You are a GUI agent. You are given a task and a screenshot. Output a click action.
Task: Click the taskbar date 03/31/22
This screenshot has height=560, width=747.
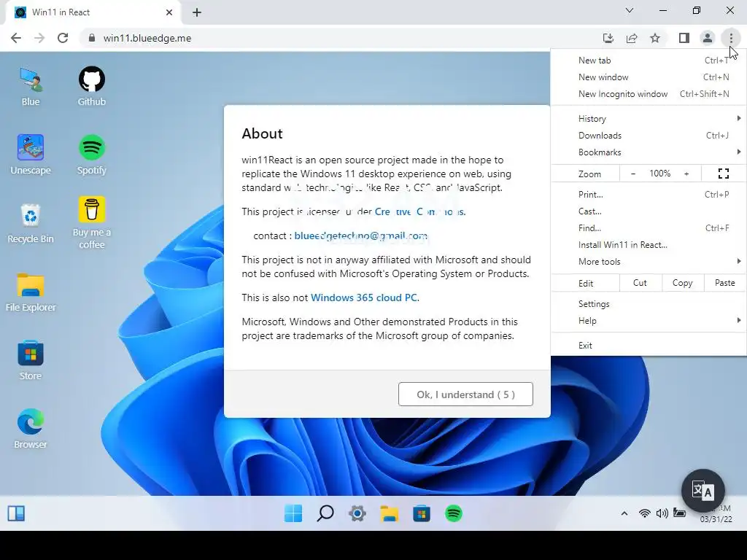[x=716, y=519]
